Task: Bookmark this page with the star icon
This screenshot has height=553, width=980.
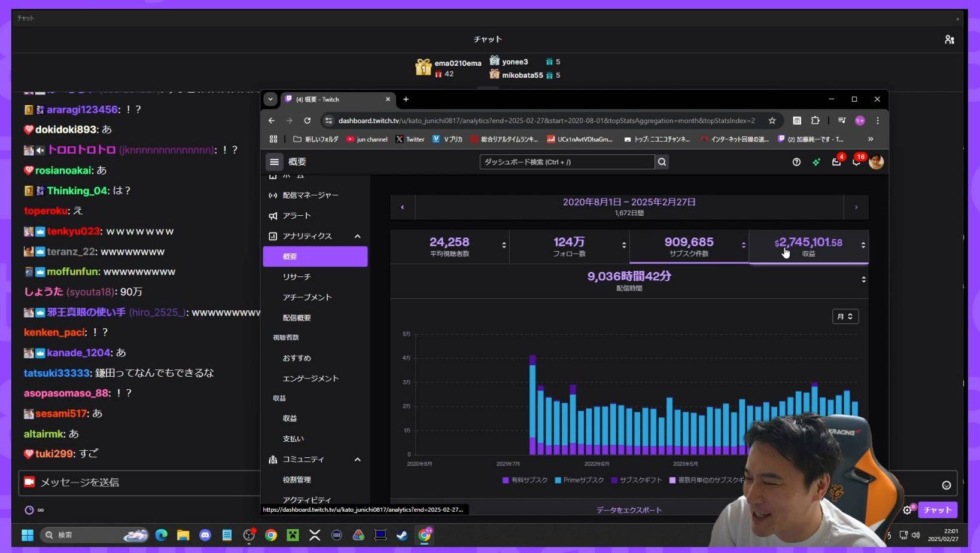Action: [772, 121]
